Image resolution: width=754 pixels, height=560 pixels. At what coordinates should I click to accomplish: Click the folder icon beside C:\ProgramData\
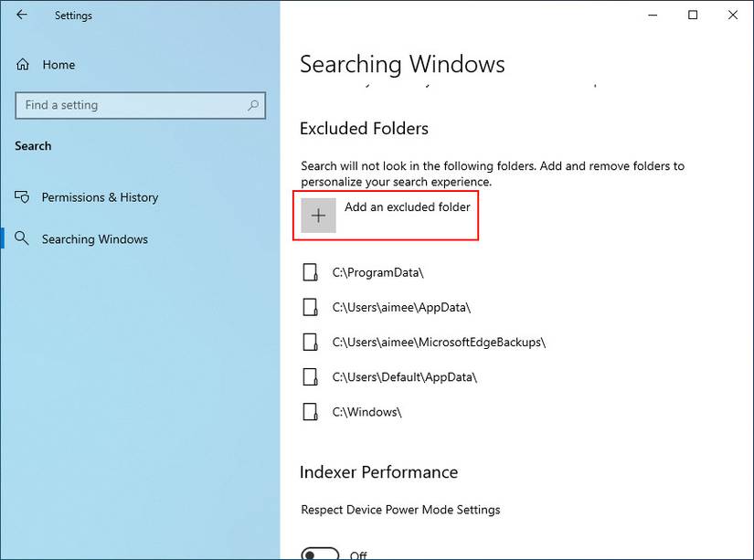click(311, 272)
